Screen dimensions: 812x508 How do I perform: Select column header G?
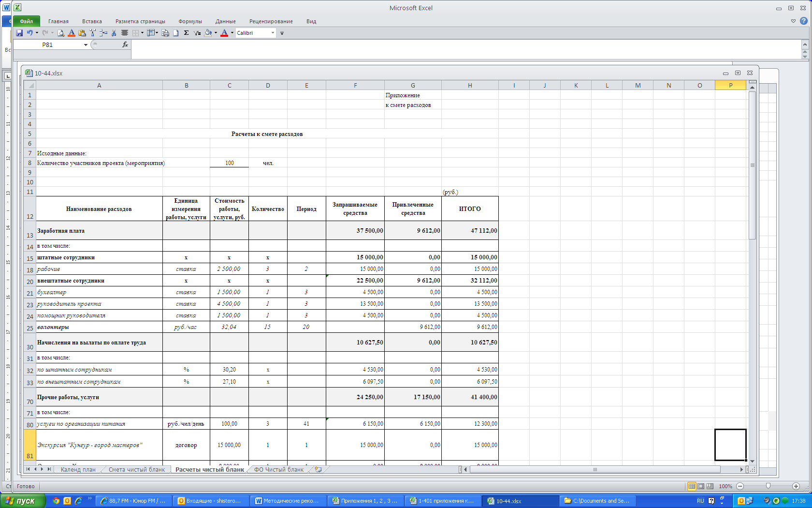tap(413, 85)
